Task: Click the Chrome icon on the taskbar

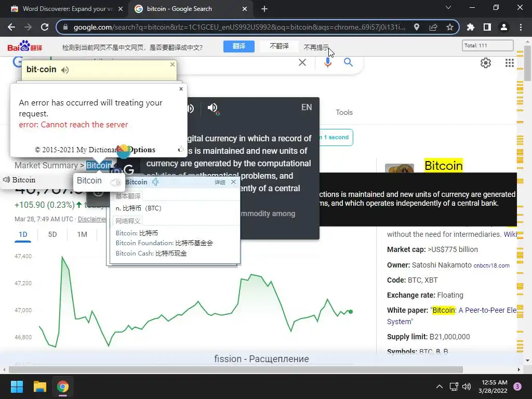Action: click(x=63, y=387)
